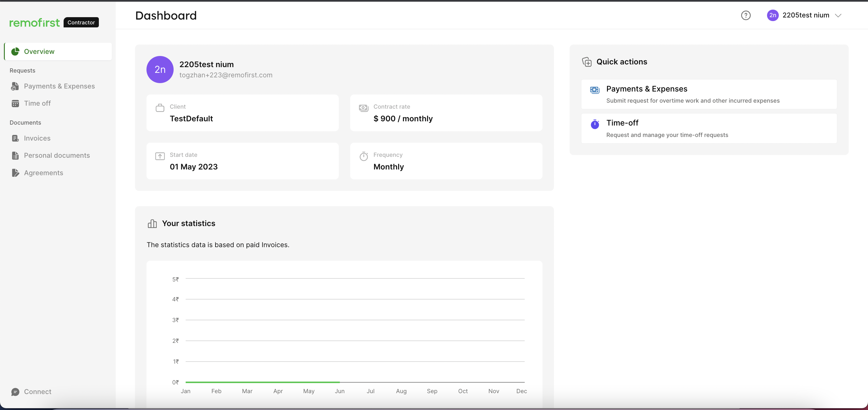Open Agreements in the sidebar

(x=58, y=173)
